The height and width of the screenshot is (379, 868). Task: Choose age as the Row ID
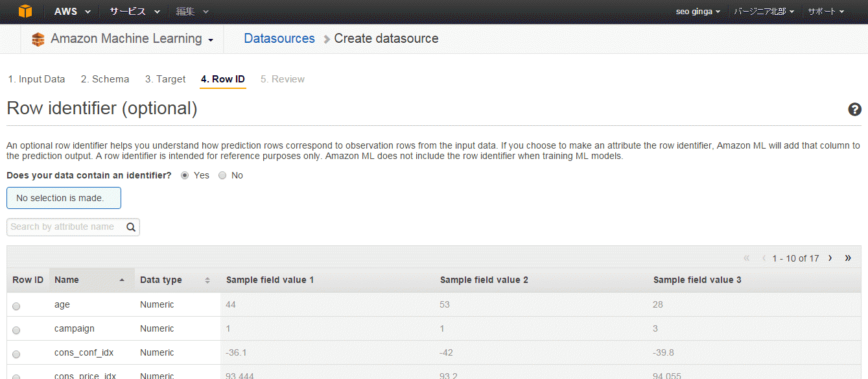[16, 306]
